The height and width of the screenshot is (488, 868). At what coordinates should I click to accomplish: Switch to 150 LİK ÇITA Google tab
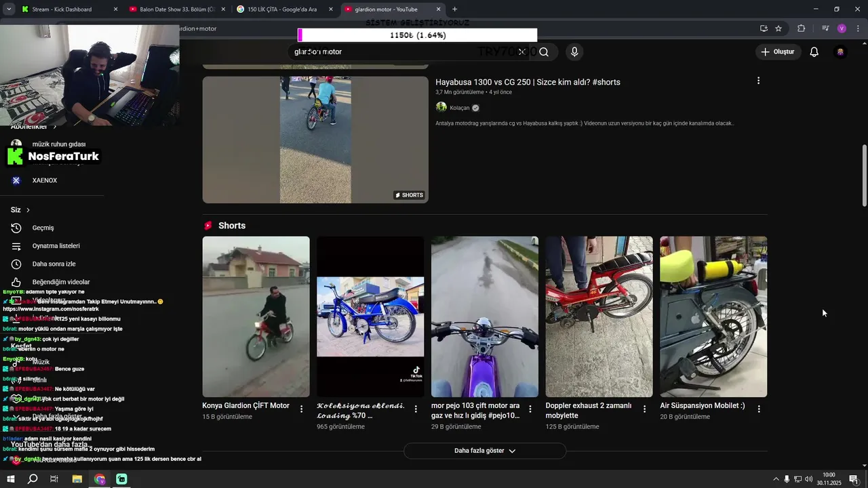point(285,9)
